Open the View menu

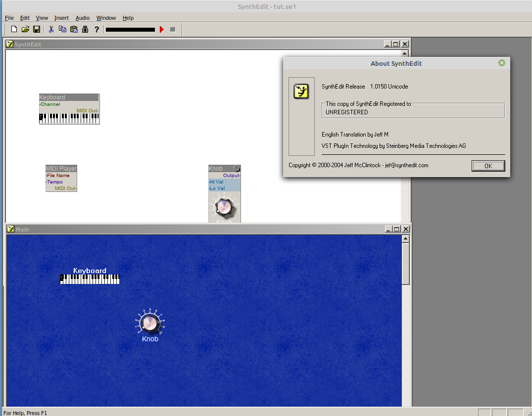click(42, 18)
